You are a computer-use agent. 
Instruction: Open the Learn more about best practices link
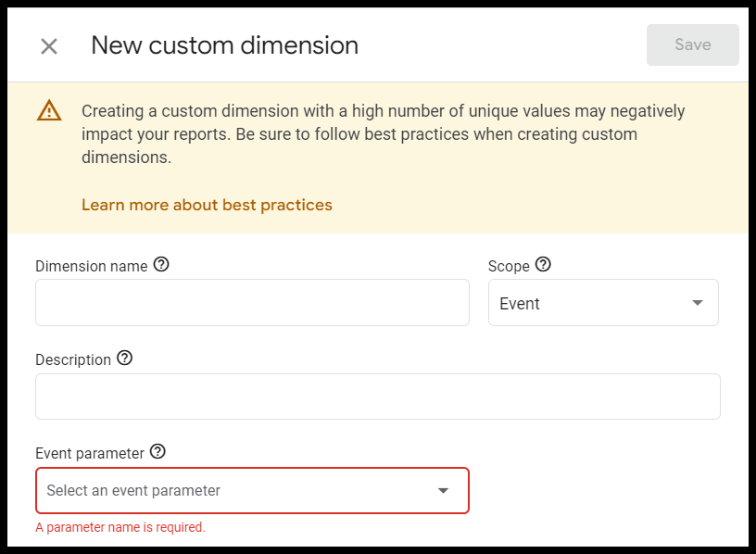click(205, 205)
